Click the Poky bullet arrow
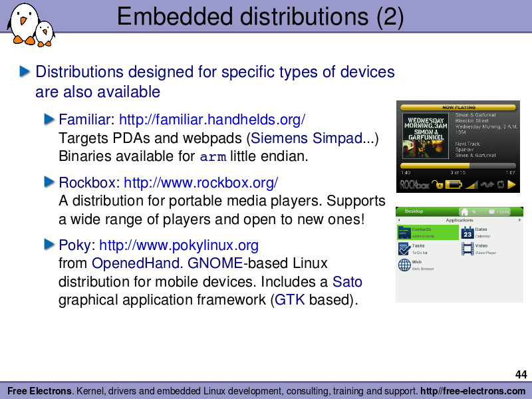 (x=49, y=245)
